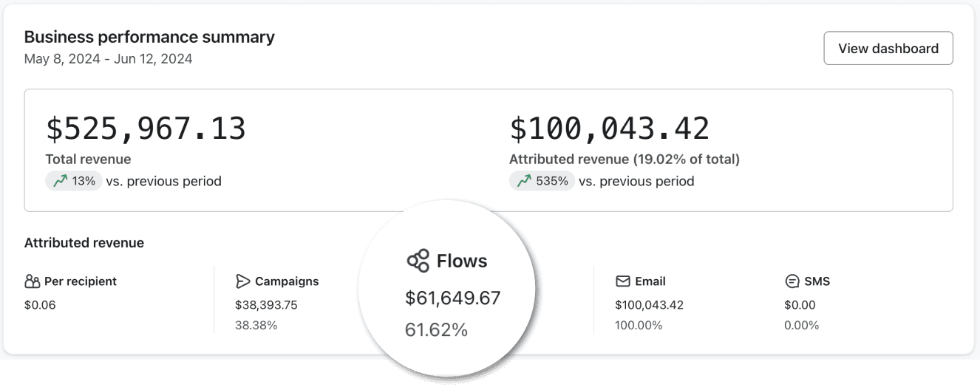Click the $525,967.13 total revenue figure
The height and width of the screenshot is (387, 980).
[146, 129]
